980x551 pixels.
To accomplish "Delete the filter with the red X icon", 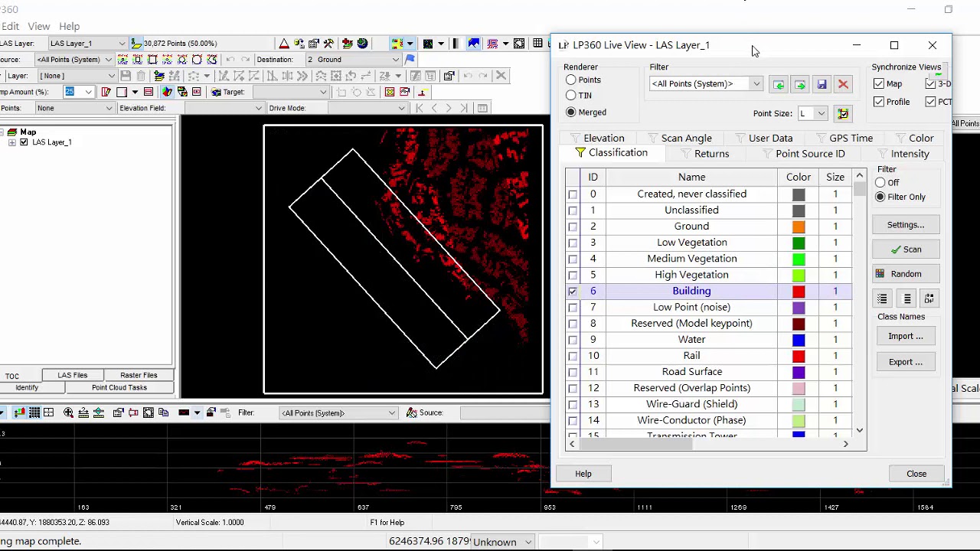I will coord(843,84).
